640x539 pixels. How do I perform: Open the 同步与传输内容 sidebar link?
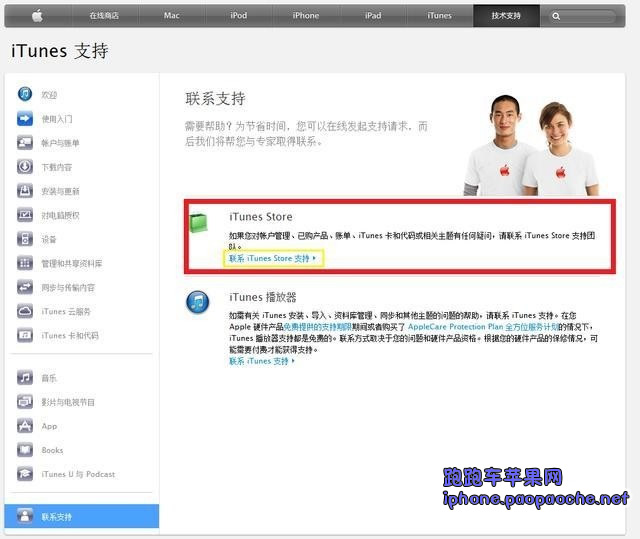(68, 288)
